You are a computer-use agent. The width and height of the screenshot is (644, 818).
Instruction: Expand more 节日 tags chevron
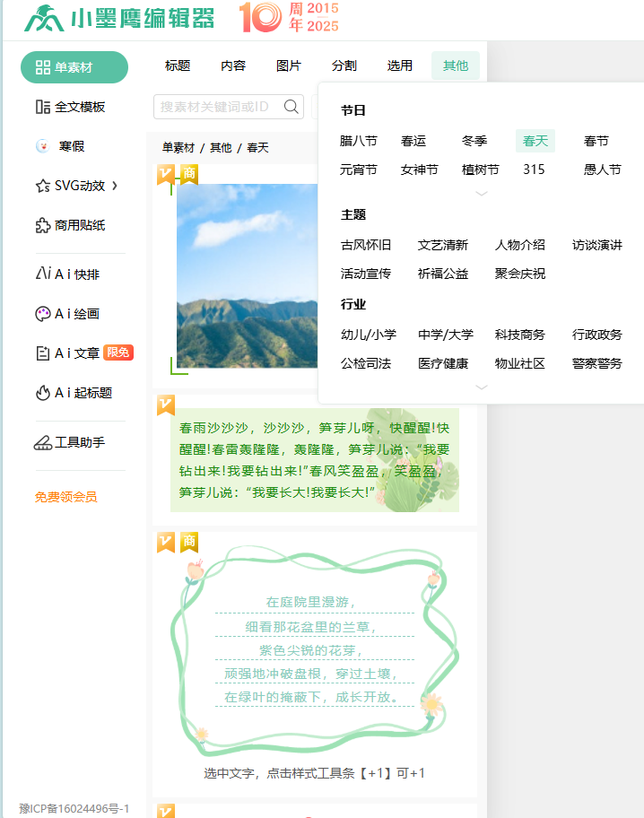click(x=481, y=194)
